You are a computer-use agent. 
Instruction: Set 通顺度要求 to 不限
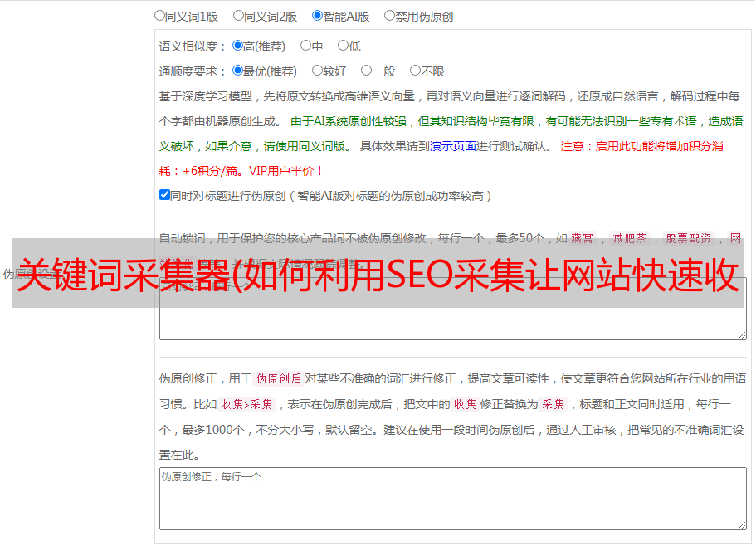(415, 71)
